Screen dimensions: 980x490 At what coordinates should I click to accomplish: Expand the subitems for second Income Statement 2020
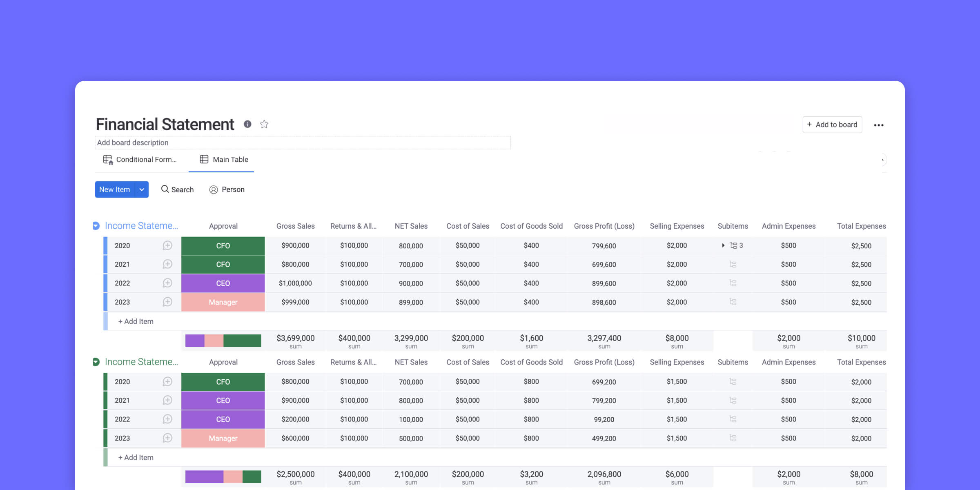coord(733,381)
